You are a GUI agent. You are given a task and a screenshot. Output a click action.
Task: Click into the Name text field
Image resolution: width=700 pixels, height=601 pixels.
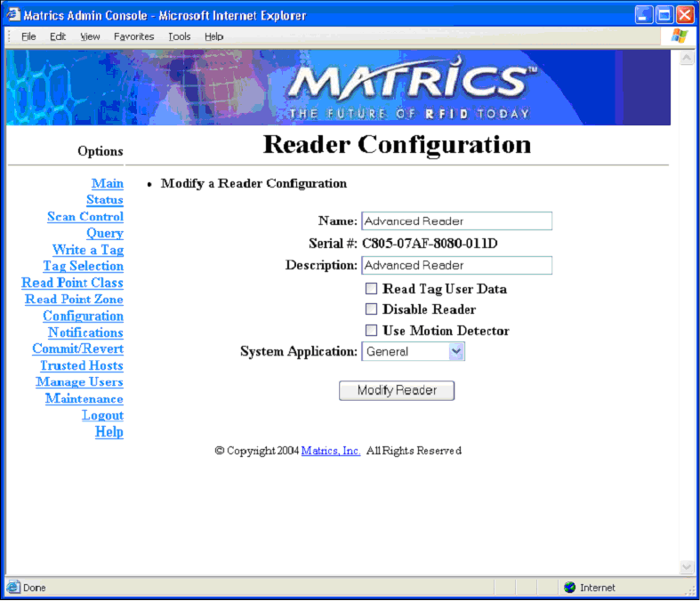[456, 220]
